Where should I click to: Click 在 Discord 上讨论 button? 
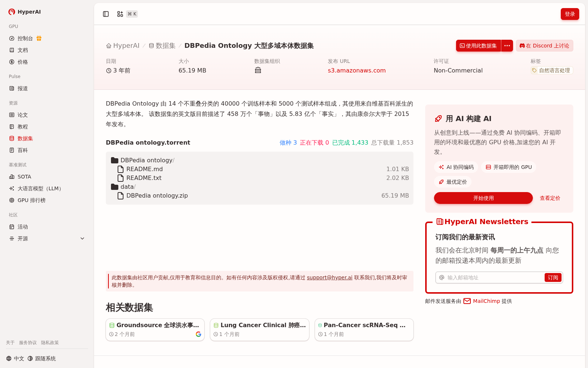[545, 46]
